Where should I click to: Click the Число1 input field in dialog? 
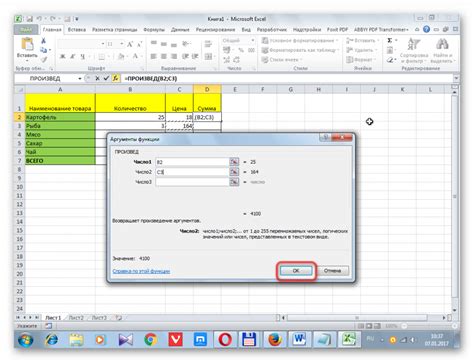coord(192,162)
